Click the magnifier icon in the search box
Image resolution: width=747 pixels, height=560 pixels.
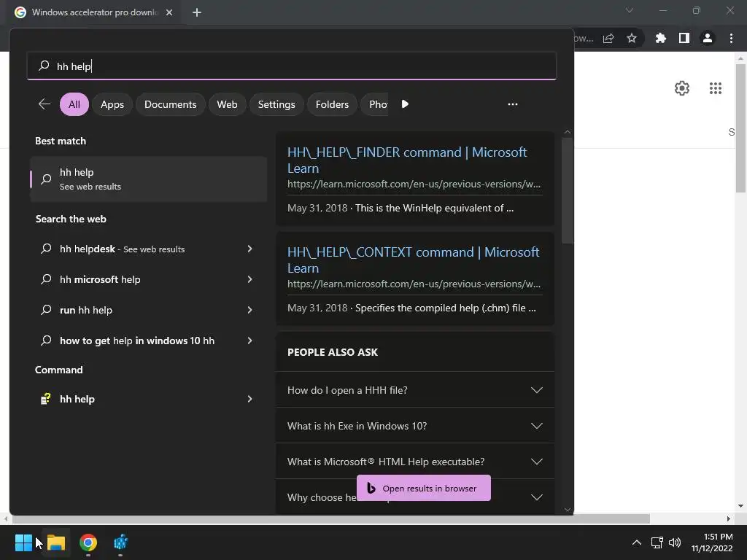pos(44,66)
